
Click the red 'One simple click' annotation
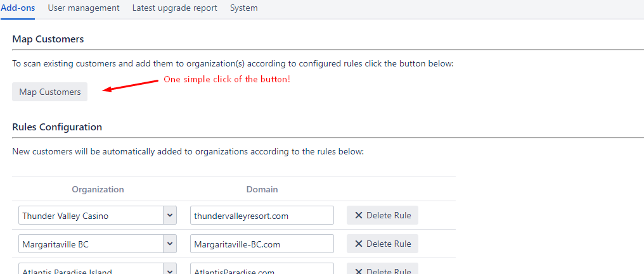(x=226, y=80)
